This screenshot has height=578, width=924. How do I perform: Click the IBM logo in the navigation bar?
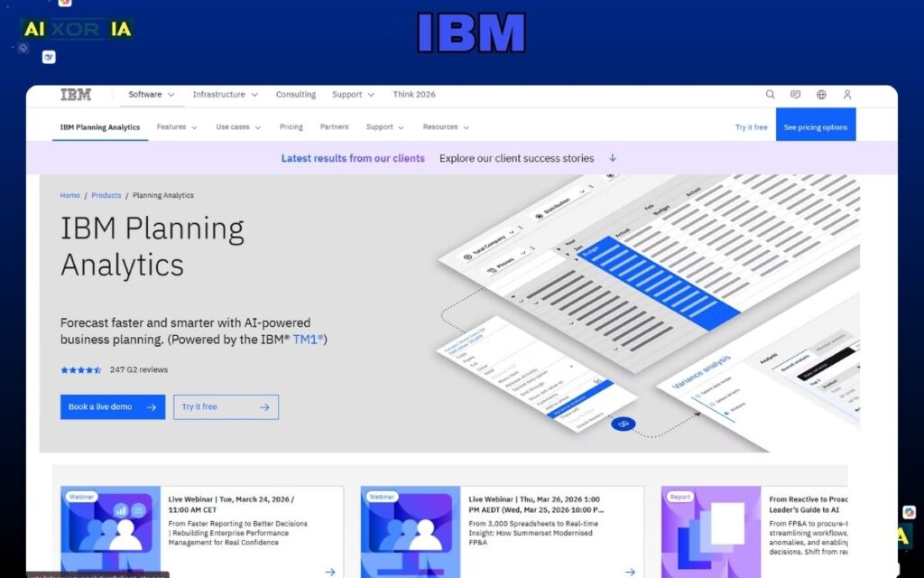pos(75,94)
